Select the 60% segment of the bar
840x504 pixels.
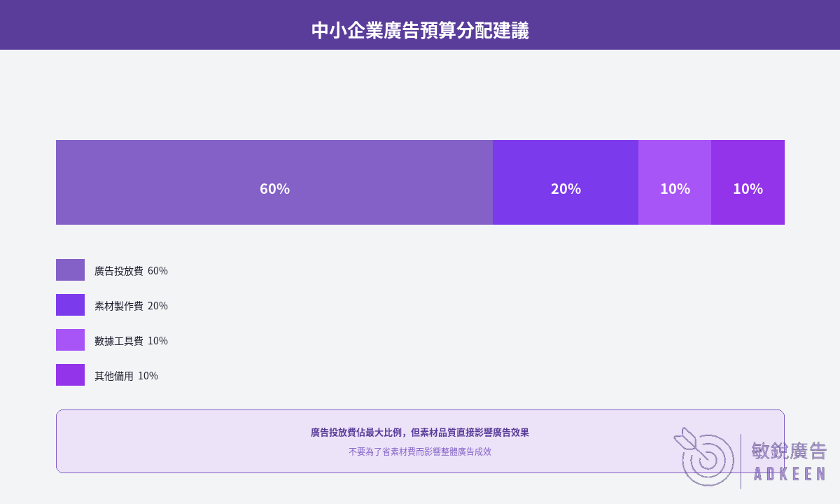click(274, 182)
